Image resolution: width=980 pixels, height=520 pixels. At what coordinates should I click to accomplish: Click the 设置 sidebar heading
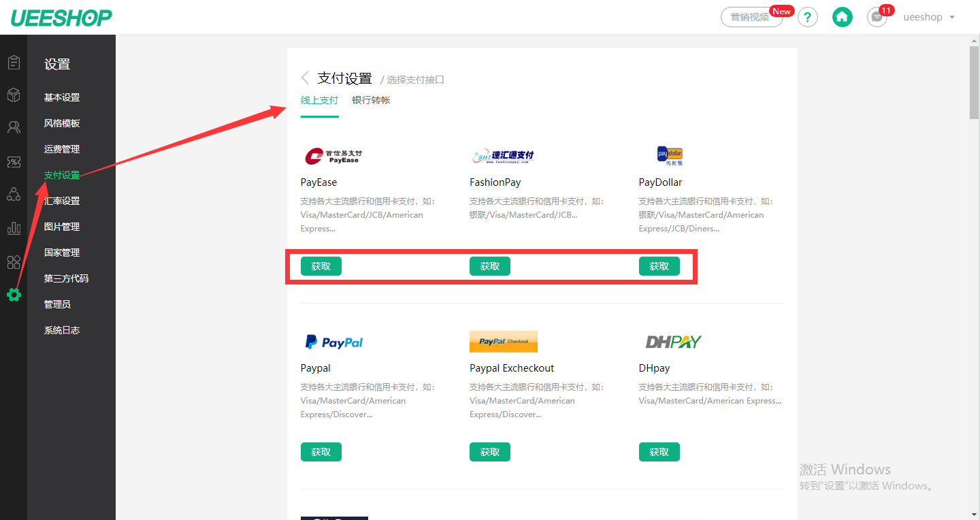[x=57, y=65]
